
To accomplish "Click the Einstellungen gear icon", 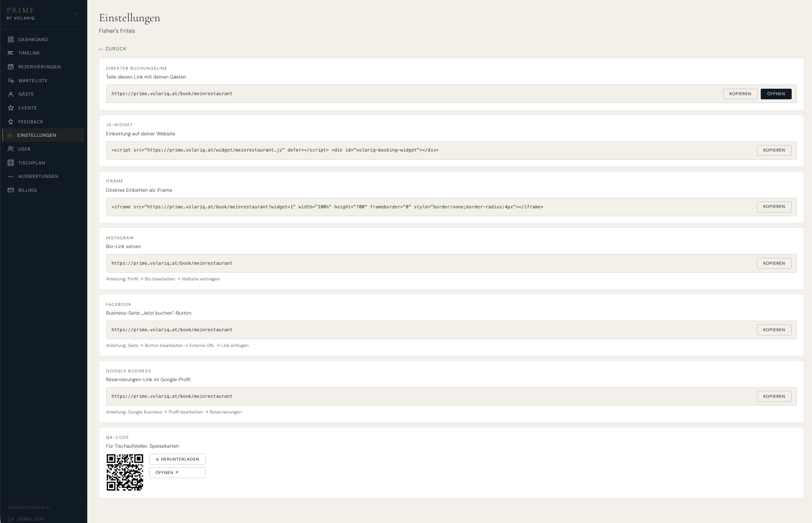I will click(10, 135).
